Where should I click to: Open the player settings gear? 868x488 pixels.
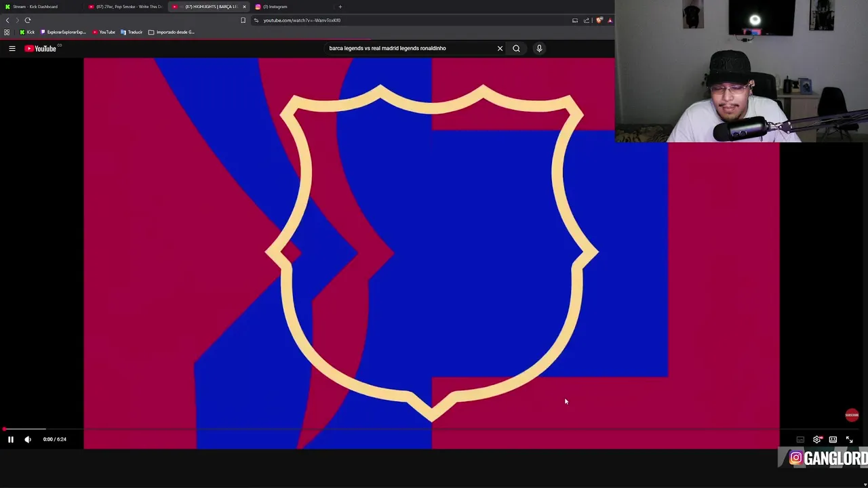pyautogui.click(x=817, y=439)
